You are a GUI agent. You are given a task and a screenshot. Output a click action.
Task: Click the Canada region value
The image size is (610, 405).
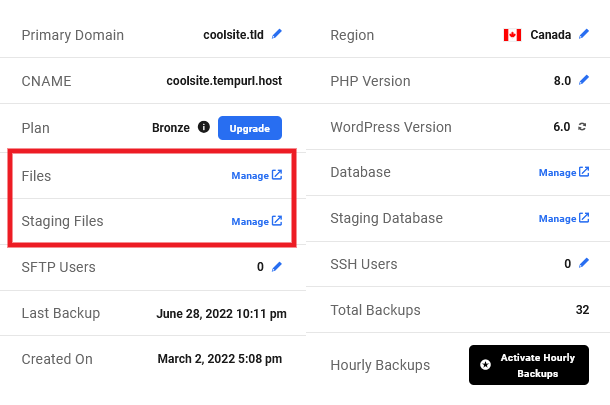550,35
